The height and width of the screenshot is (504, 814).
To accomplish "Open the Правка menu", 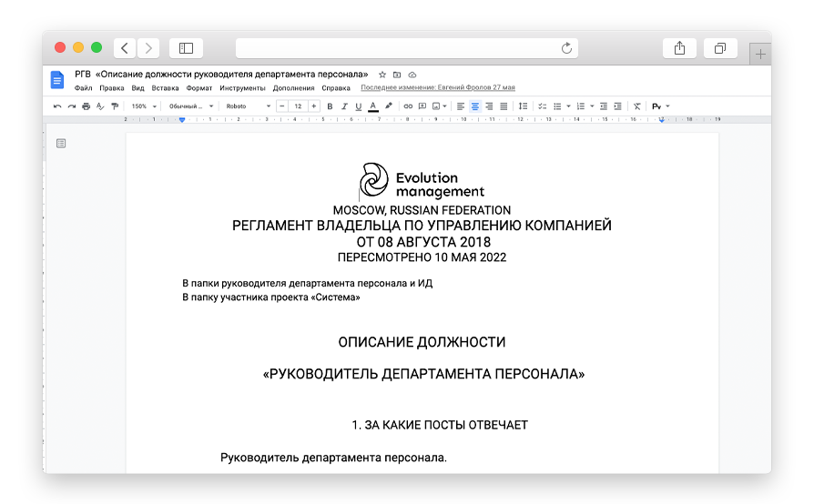I will [112, 88].
